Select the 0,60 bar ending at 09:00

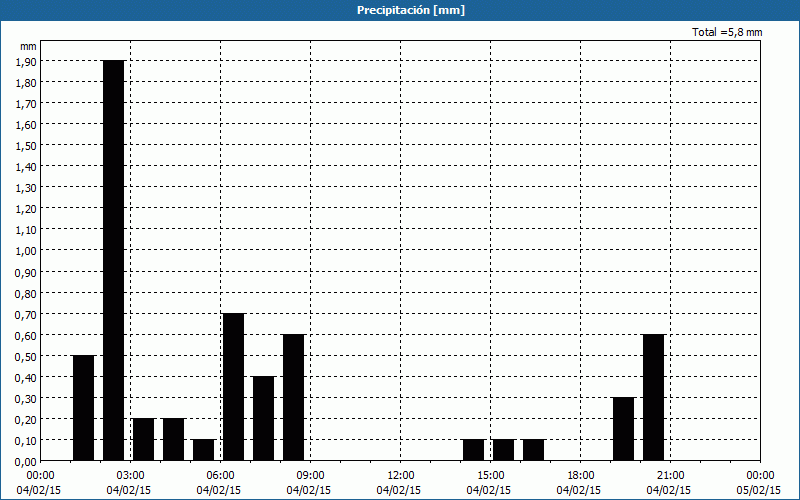pyautogui.click(x=294, y=397)
